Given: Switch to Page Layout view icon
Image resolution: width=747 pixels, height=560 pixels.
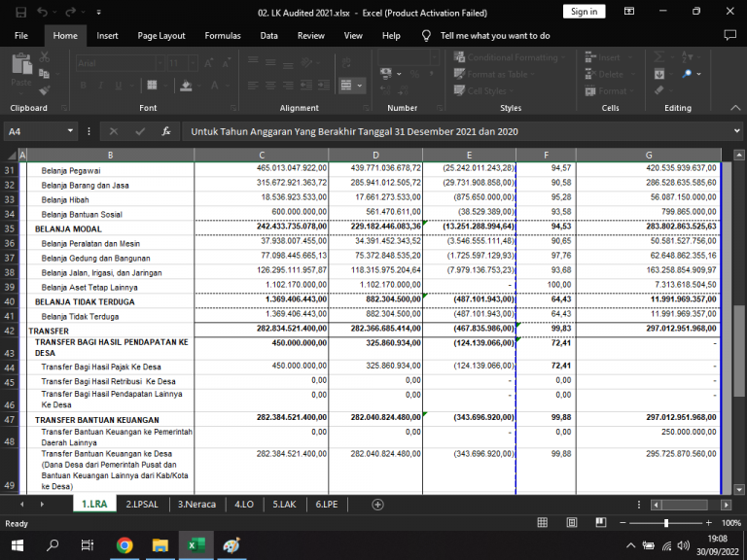Looking at the screenshot, I should pyautogui.click(x=573, y=523).
